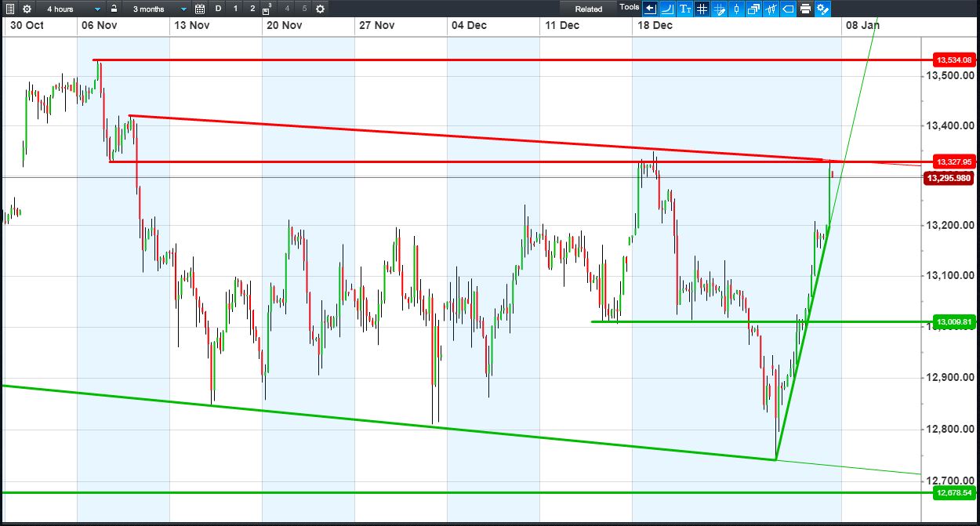This screenshot has height=526, width=980.
Task: Select the 12,678.54 green price label
Action: point(955,493)
